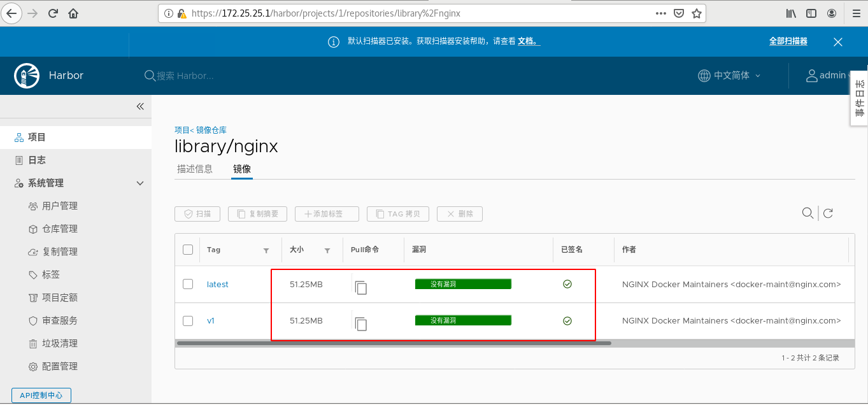
Task: Open the Tag column filter
Action: click(x=266, y=250)
